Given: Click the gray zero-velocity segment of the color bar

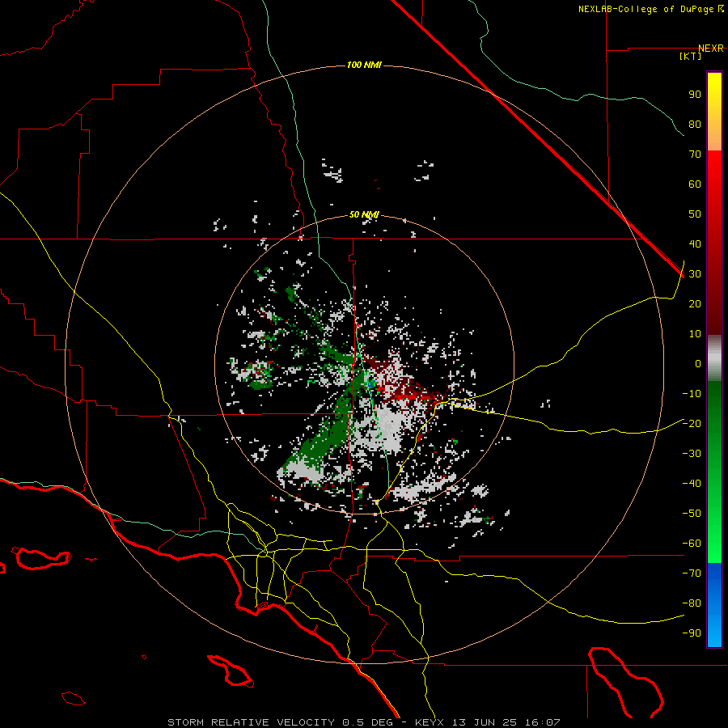Looking at the screenshot, I should click(x=714, y=358).
